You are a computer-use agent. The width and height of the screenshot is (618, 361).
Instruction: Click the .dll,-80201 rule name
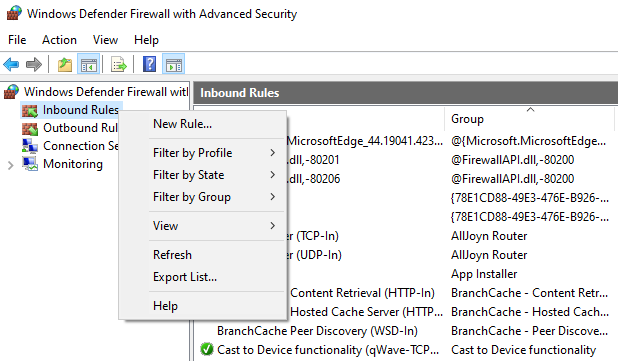313,160
